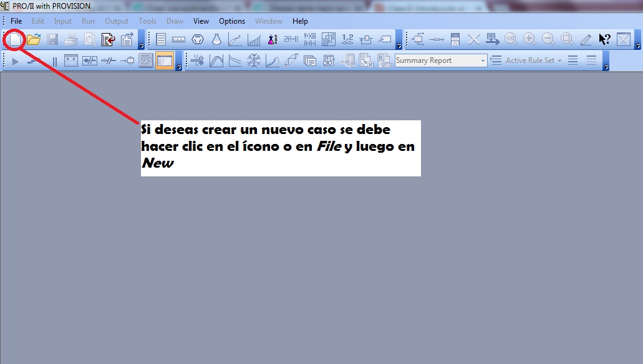The width and height of the screenshot is (643, 364).
Task: Zoom in on the flowsheet
Action: coord(529,39)
